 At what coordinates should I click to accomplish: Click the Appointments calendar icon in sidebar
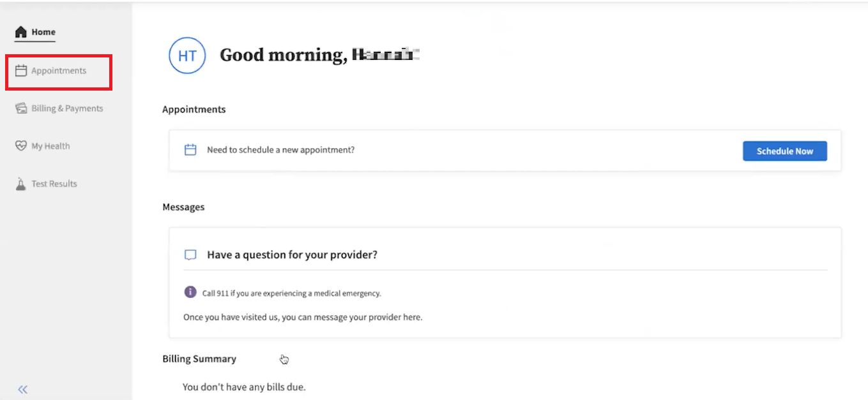pyautogui.click(x=21, y=71)
